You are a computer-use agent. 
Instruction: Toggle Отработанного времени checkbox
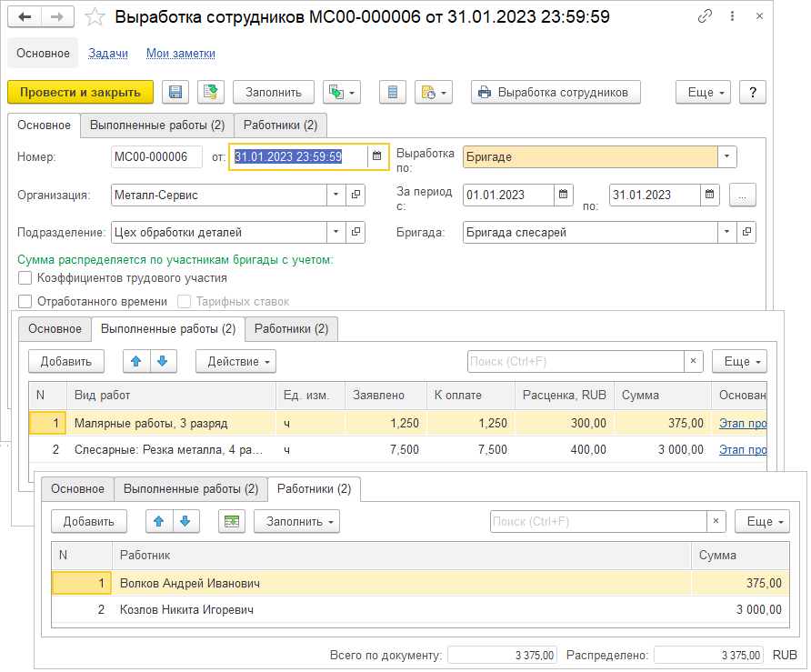tap(25, 301)
